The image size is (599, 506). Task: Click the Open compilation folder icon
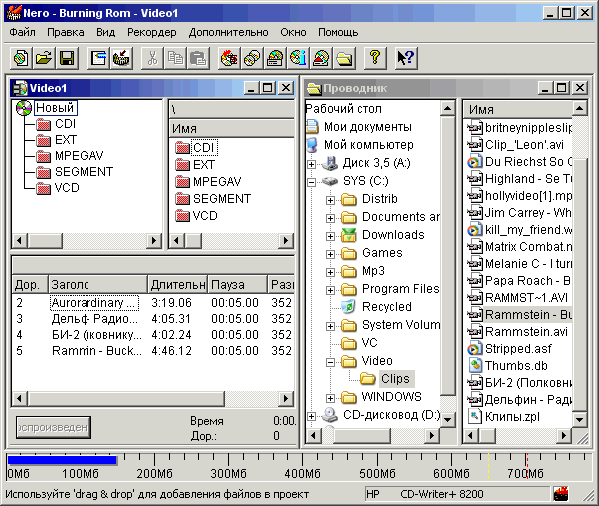44,58
